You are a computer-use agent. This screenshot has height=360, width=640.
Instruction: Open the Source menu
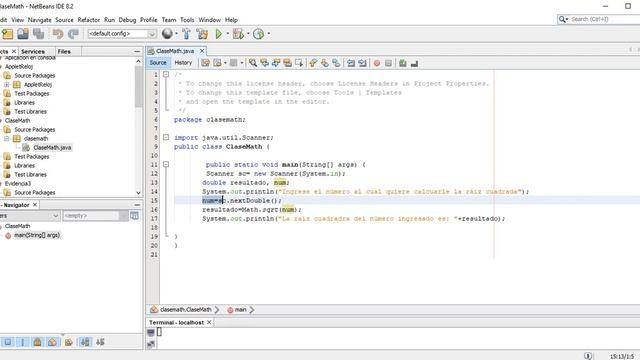tap(64, 20)
